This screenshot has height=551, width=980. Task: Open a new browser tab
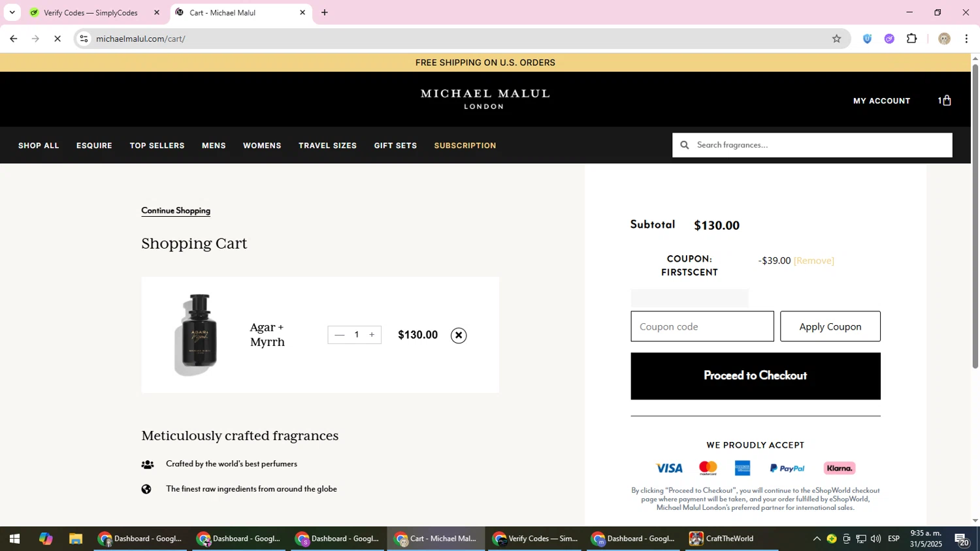pyautogui.click(x=325, y=12)
